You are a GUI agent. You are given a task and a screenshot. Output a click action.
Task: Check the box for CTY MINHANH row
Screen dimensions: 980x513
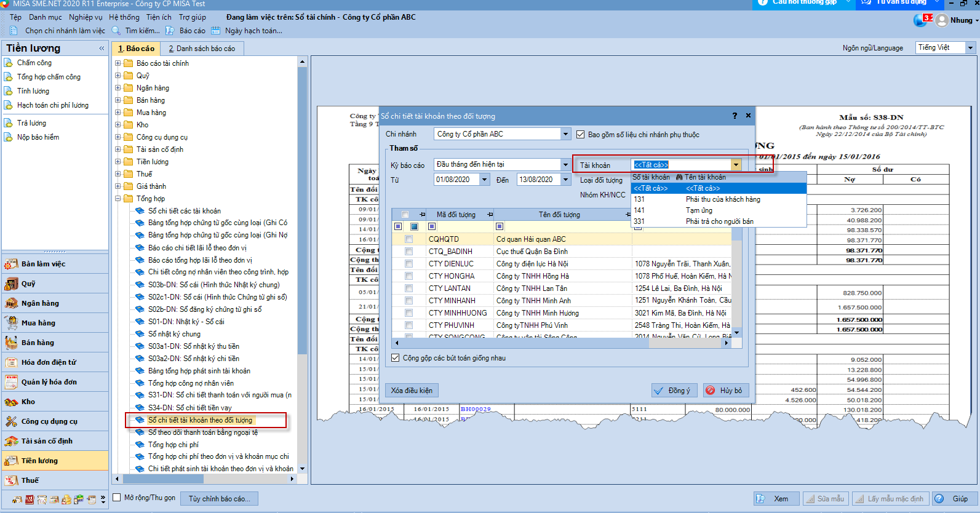[409, 301]
